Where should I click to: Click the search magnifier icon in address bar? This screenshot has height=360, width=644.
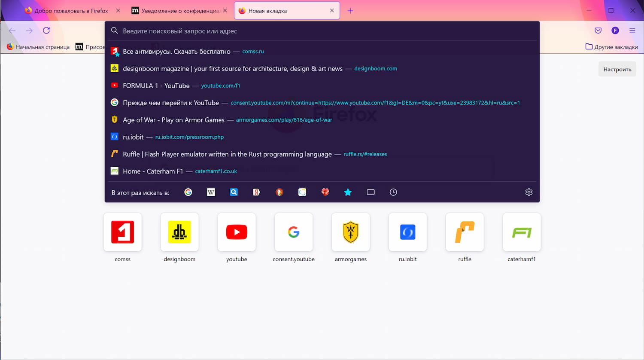115,31
